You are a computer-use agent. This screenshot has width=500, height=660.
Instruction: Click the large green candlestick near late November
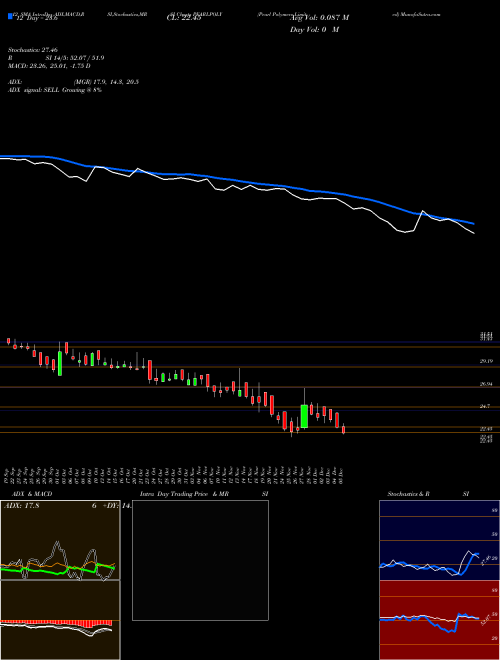(x=304, y=416)
